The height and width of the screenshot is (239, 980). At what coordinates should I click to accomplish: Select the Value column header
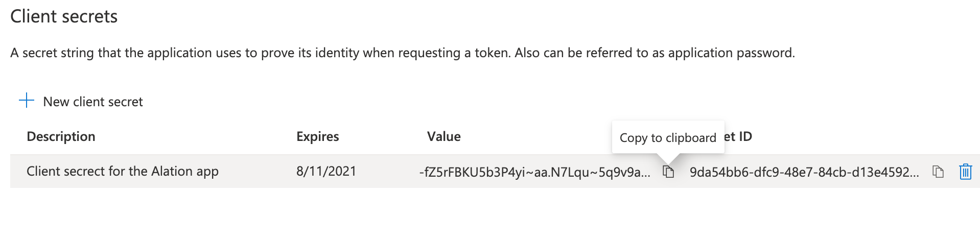click(444, 136)
